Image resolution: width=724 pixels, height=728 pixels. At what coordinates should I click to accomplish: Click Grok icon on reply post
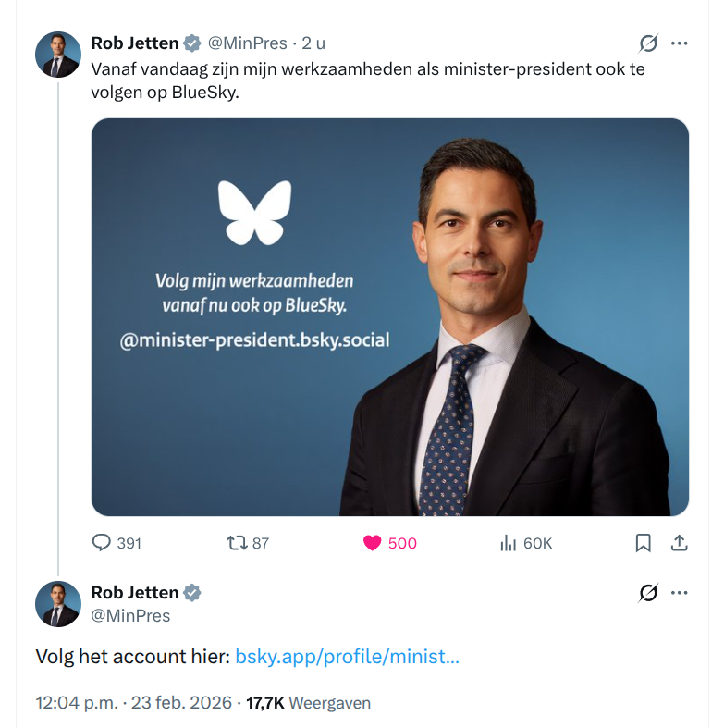tap(648, 593)
